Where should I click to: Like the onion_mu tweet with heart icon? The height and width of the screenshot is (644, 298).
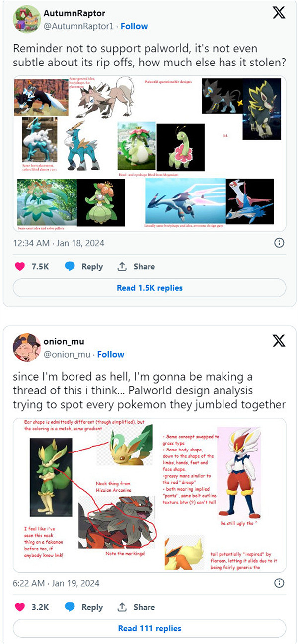(x=20, y=607)
